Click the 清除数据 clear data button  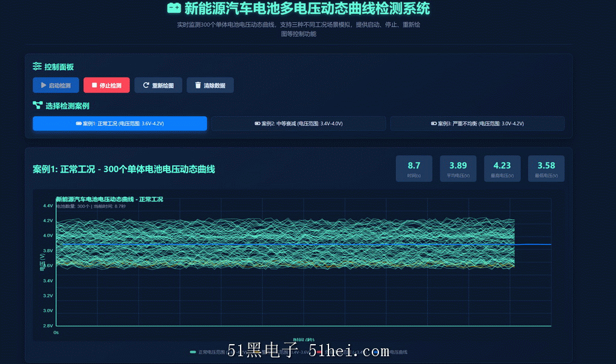pyautogui.click(x=210, y=85)
